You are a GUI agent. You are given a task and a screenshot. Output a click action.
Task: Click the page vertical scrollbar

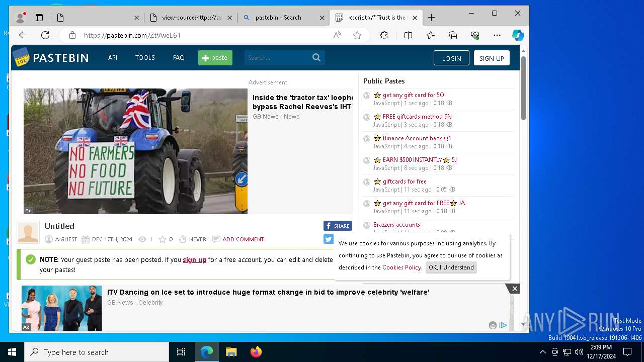(523, 88)
